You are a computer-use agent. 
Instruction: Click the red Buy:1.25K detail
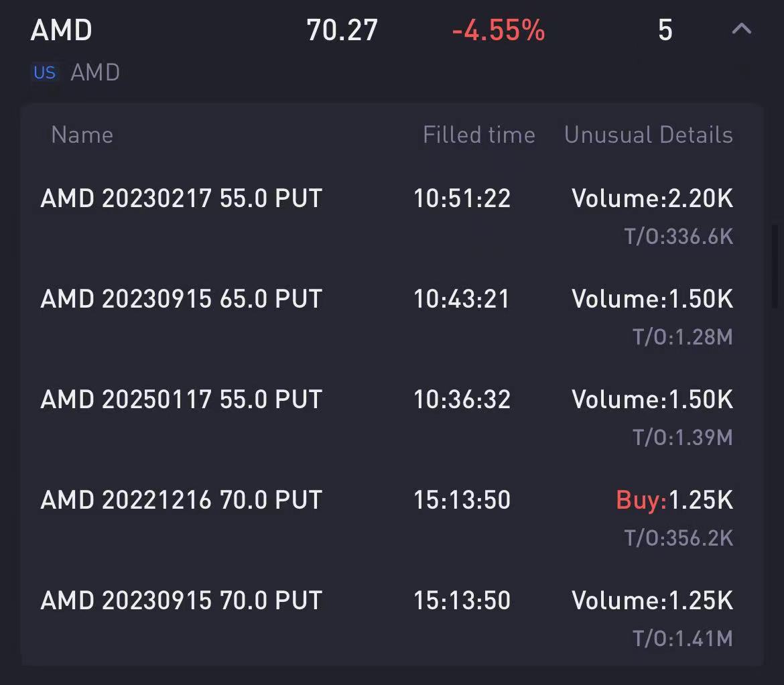coord(674,500)
